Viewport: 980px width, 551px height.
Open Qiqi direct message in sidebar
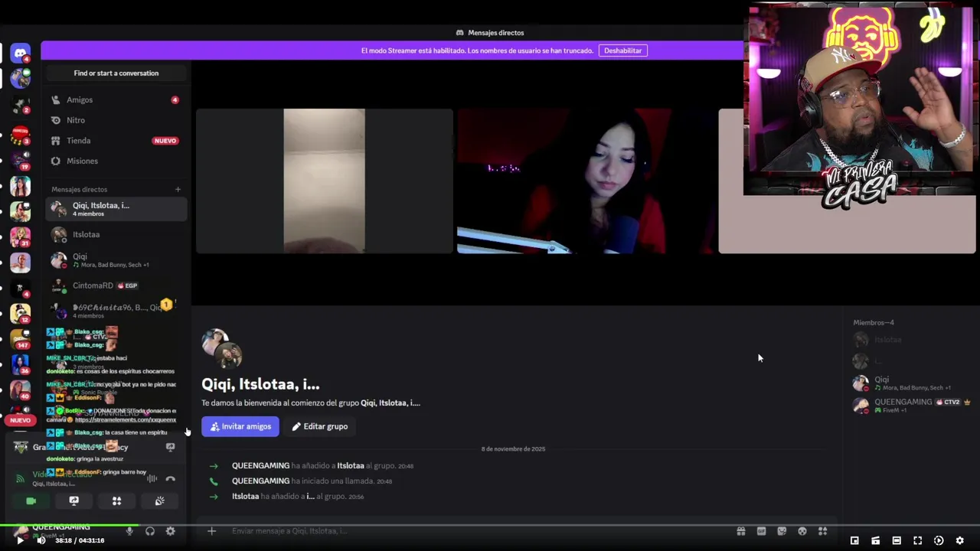point(116,260)
